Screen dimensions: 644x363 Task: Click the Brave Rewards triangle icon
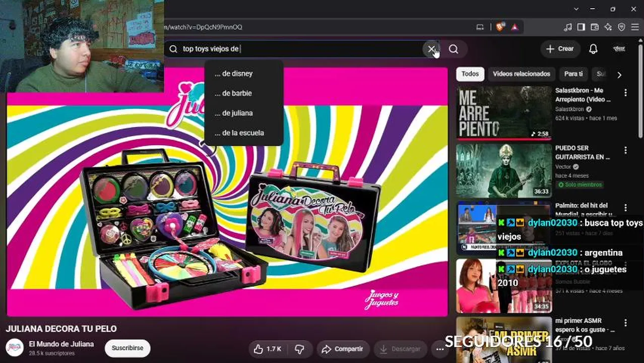pyautogui.click(x=514, y=27)
